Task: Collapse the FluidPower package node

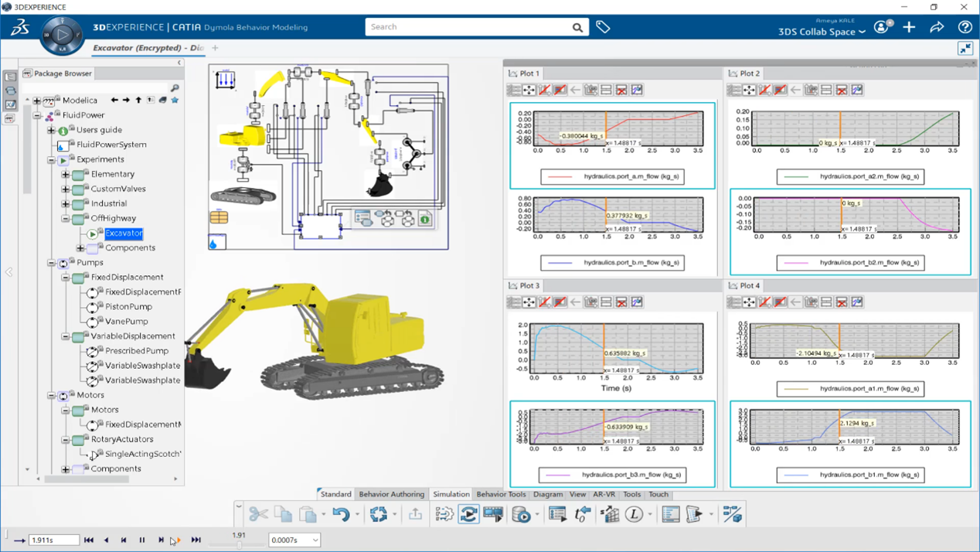Action: point(36,115)
